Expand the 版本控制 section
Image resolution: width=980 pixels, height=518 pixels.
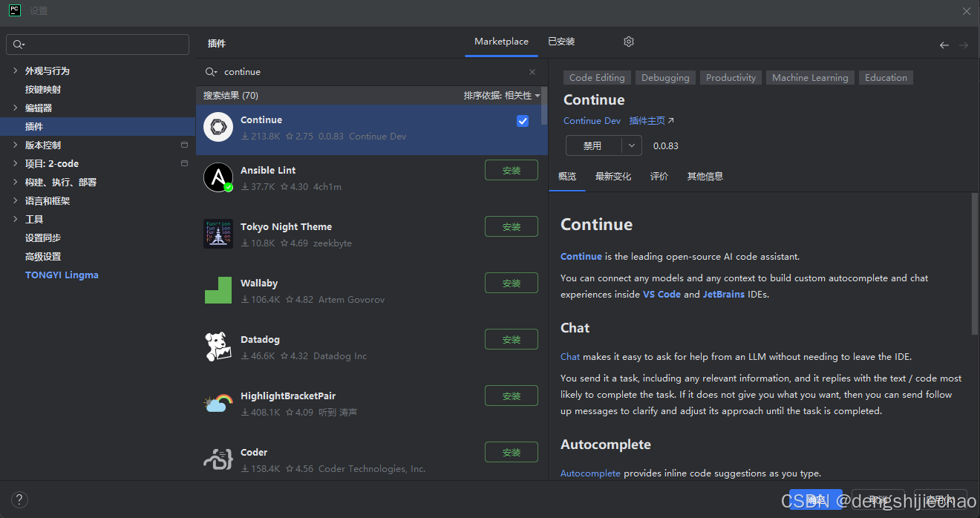pos(16,145)
